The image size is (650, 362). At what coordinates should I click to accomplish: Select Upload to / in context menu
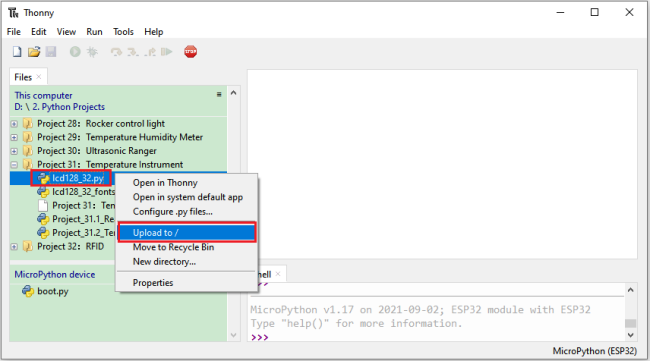coord(187,233)
